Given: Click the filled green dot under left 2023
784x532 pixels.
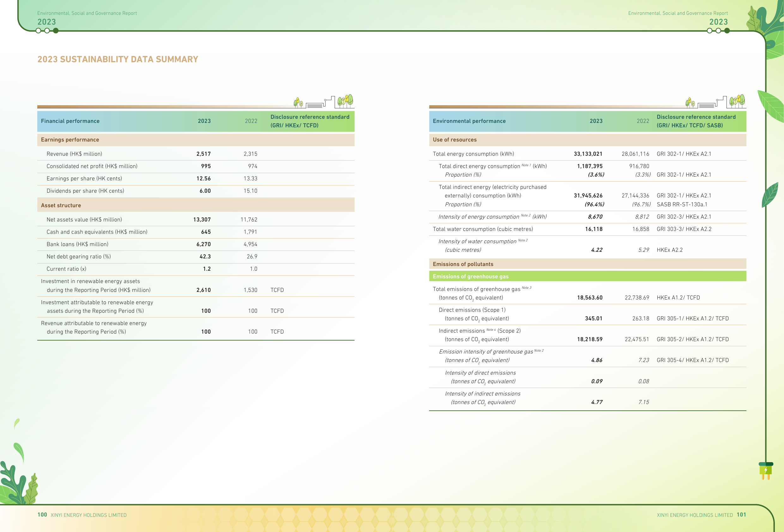Looking at the screenshot, I should coord(56,31).
